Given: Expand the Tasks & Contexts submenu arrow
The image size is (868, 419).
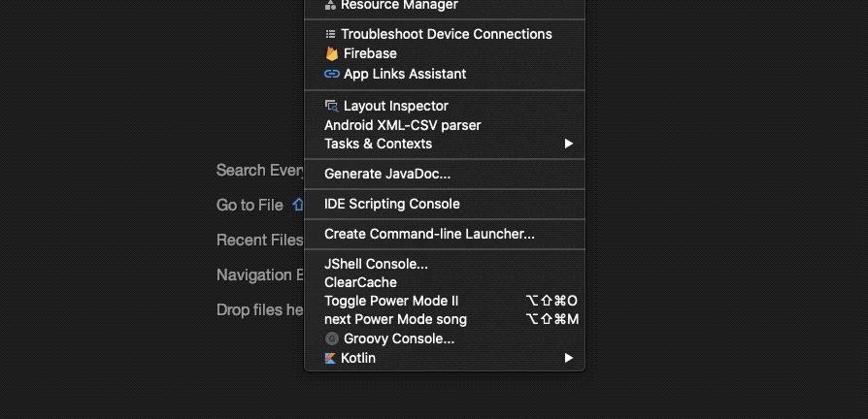Looking at the screenshot, I should point(569,144).
